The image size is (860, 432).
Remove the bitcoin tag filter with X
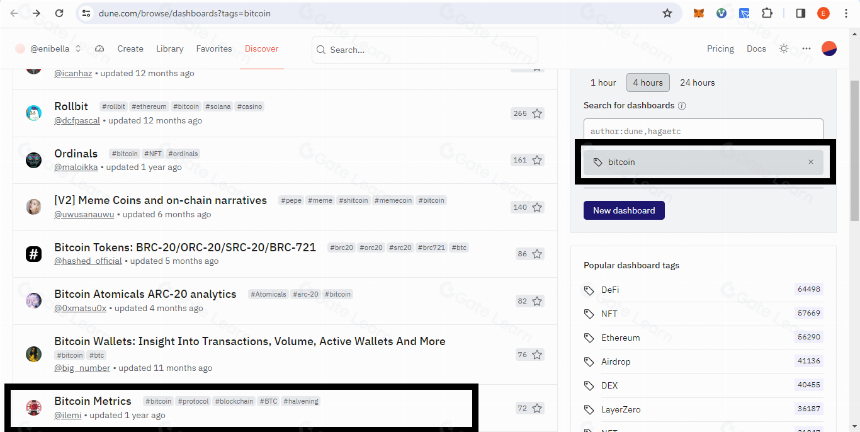point(811,162)
